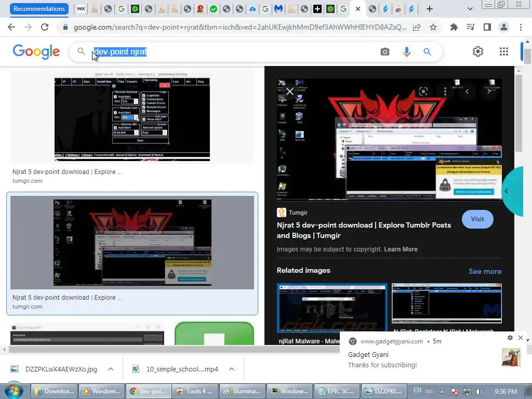This screenshot has width=532, height=399.
Task: Show hidden tray icons arrow
Action: coord(442,392)
